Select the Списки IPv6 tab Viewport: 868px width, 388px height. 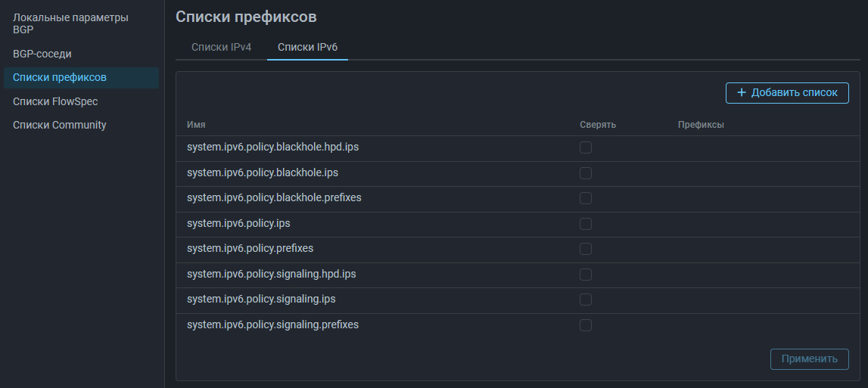point(307,47)
